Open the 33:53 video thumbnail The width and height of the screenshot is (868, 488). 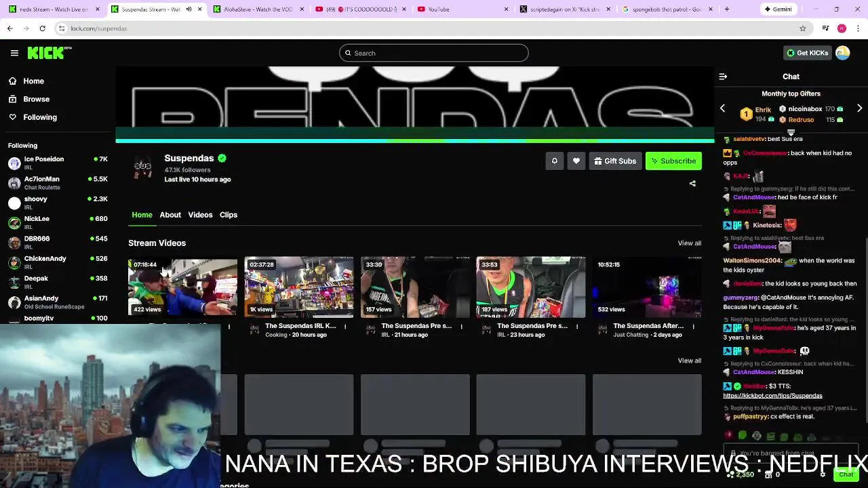[x=531, y=287]
